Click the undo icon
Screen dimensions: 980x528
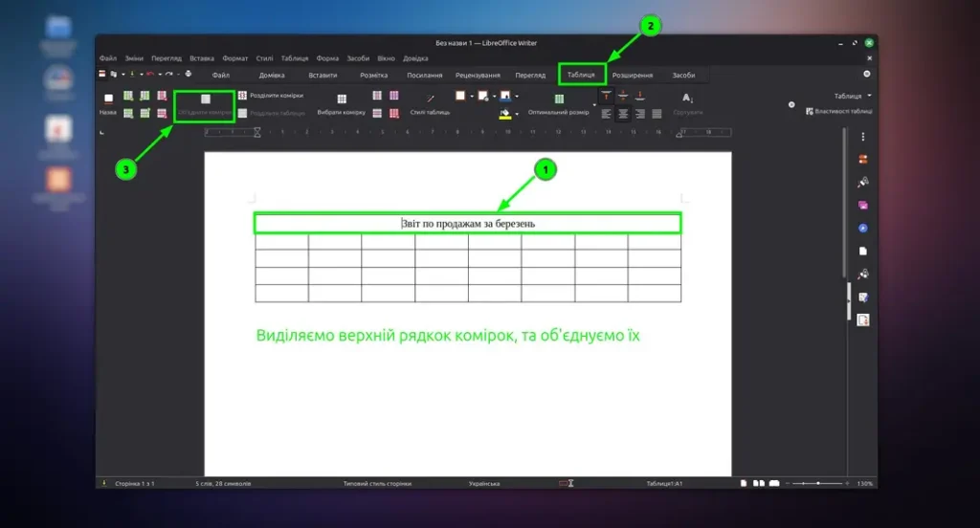(x=150, y=74)
